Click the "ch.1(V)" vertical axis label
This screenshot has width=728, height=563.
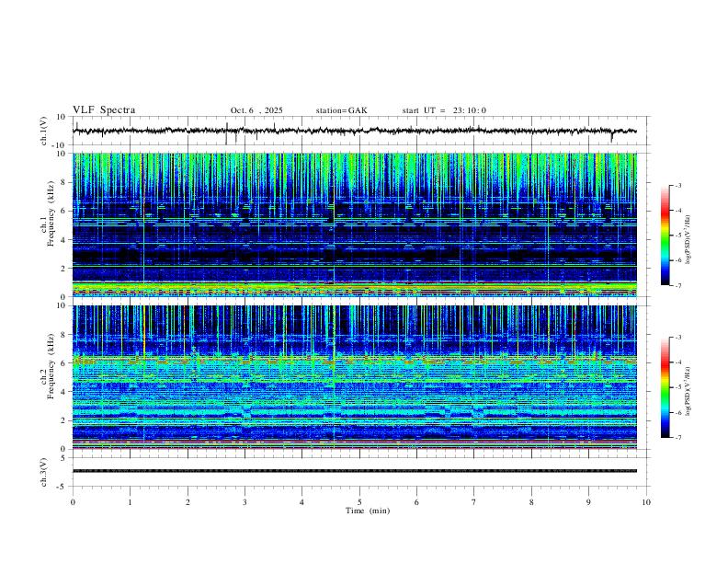tap(44, 131)
